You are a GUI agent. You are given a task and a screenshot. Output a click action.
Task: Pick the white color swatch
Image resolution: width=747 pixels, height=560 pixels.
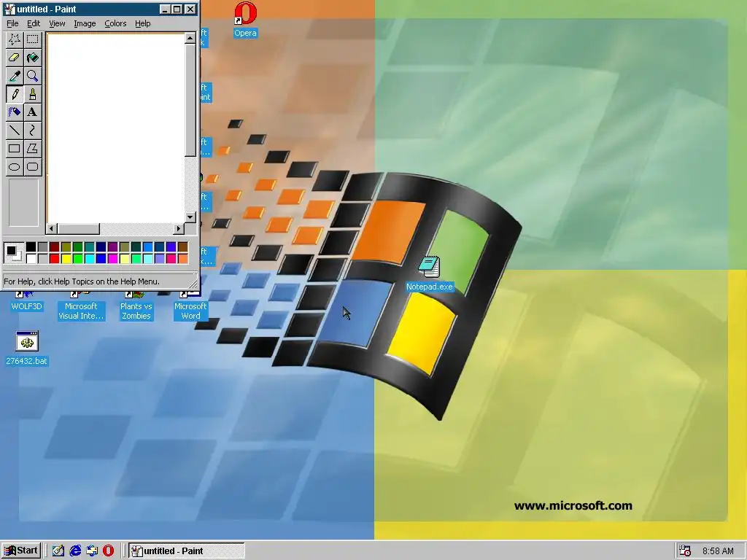[x=31, y=259]
